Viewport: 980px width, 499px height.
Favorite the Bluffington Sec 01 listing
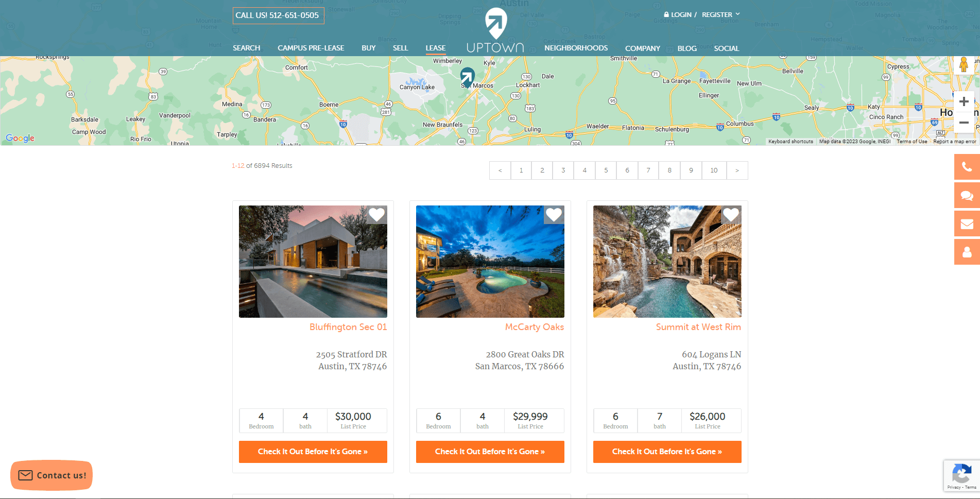pos(377,215)
